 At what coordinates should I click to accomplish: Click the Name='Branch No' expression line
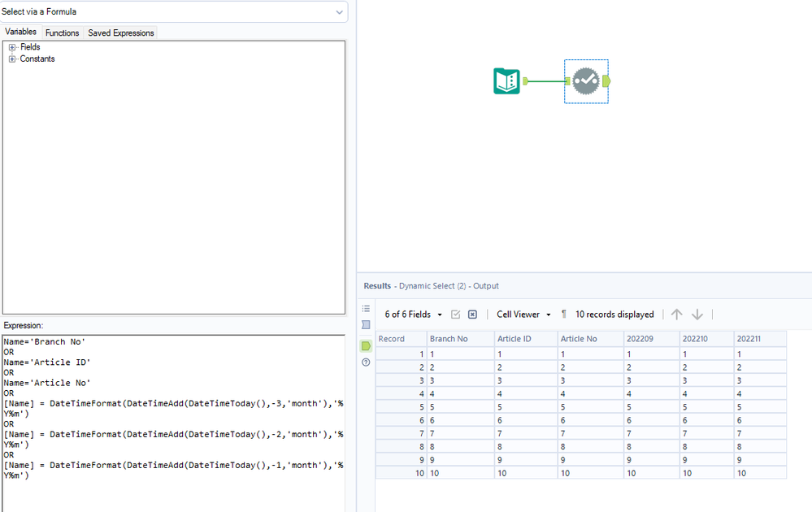point(45,341)
